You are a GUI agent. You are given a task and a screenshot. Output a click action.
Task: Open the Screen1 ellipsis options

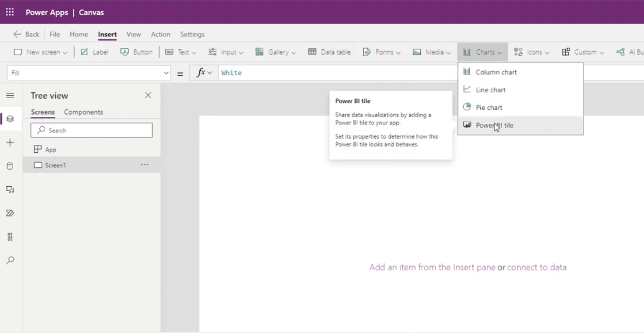pos(144,165)
